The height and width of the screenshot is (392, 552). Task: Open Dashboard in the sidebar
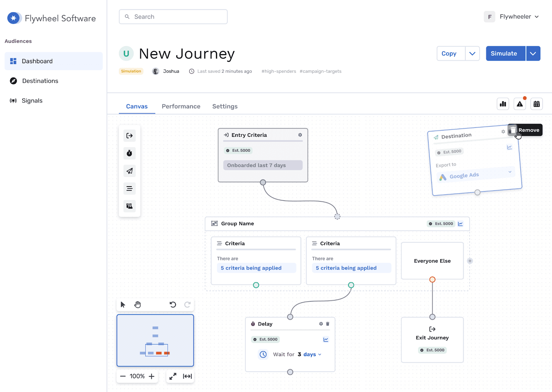coord(53,61)
